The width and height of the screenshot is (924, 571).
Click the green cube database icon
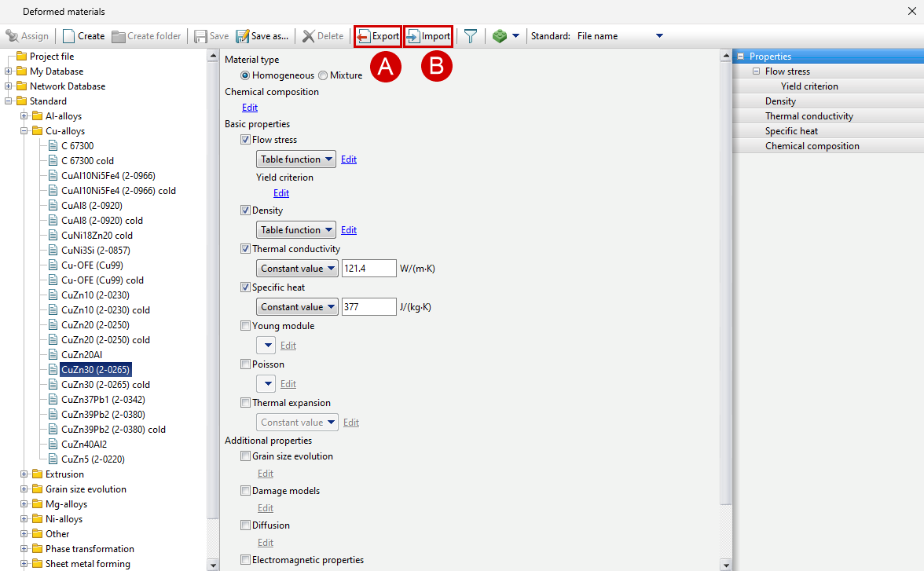tap(500, 36)
